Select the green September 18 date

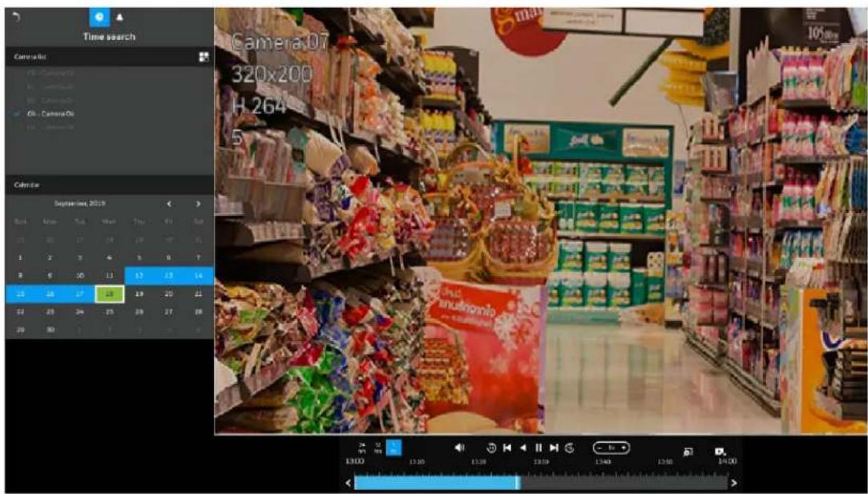click(x=110, y=294)
